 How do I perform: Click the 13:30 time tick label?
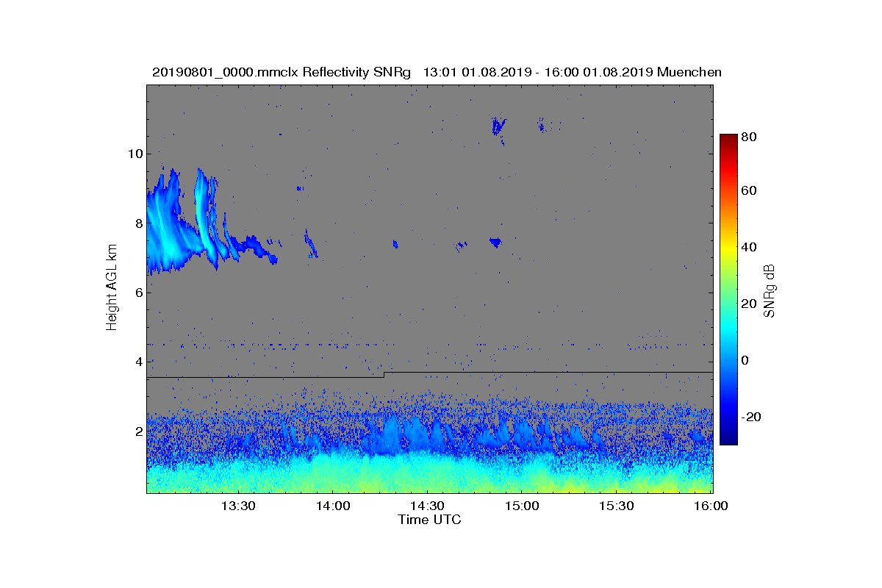pyautogui.click(x=238, y=506)
